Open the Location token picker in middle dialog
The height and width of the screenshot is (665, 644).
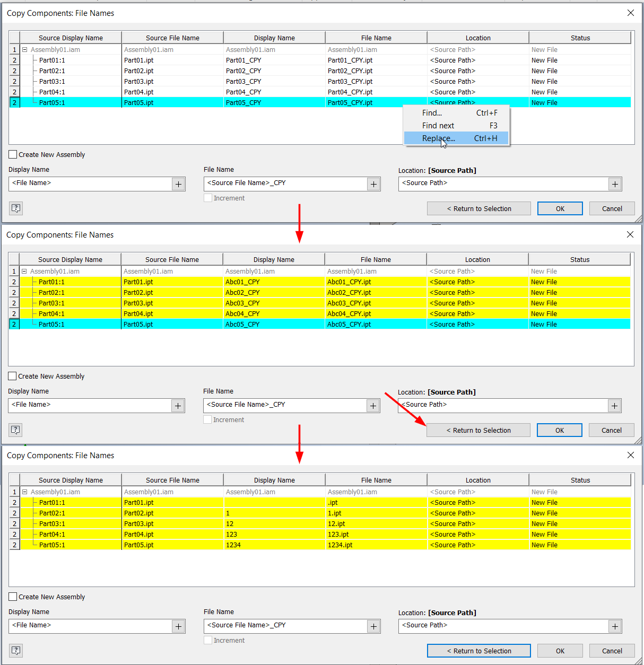click(x=614, y=405)
